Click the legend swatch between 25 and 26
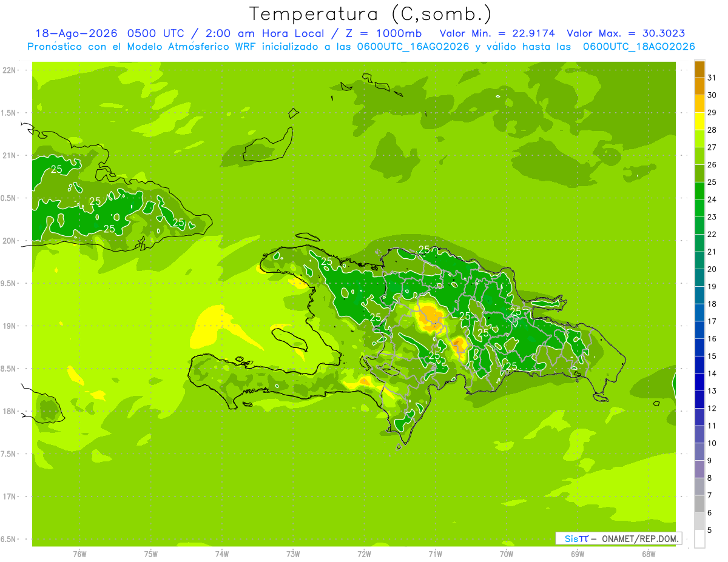Image resolution: width=728 pixels, height=562 pixels. point(699,173)
